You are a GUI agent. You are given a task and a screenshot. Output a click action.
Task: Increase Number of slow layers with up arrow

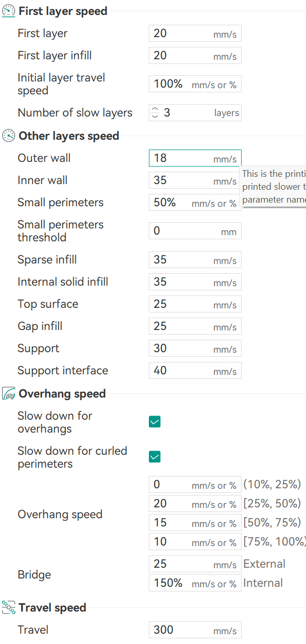pyautogui.click(x=156, y=109)
